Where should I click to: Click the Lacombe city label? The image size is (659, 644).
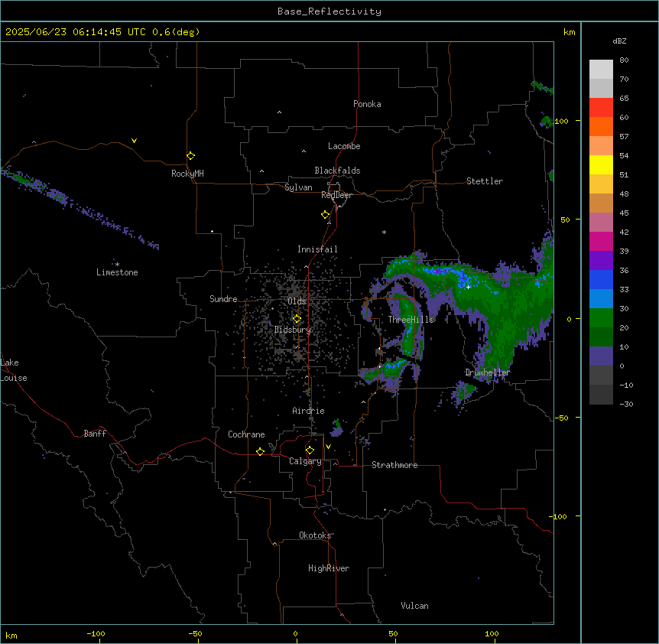pos(344,146)
